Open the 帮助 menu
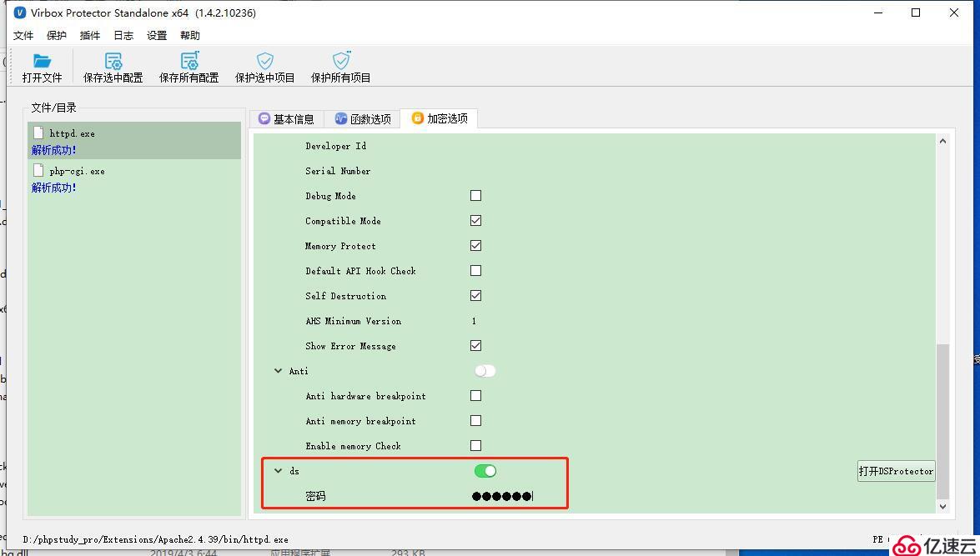Viewport: 980px width, 556px height. tap(190, 36)
